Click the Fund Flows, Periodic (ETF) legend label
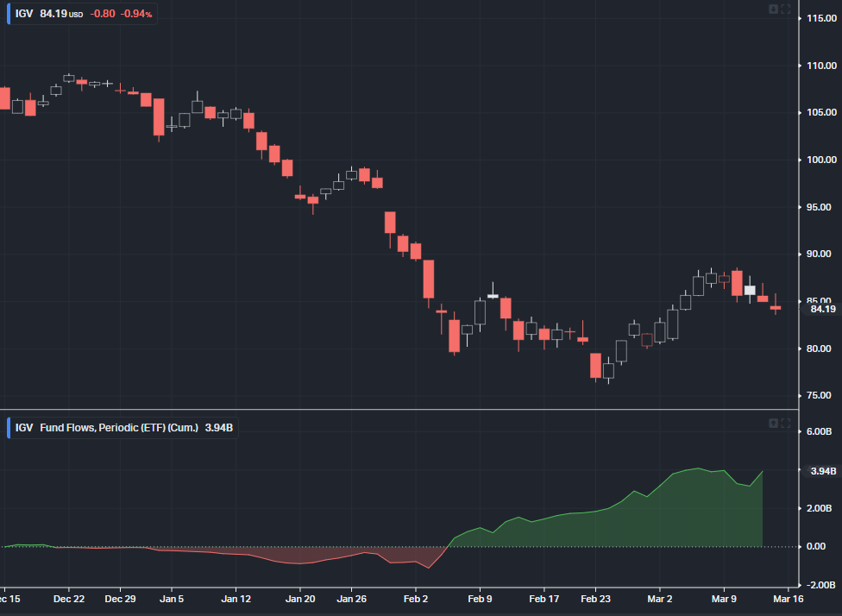 pyautogui.click(x=119, y=427)
